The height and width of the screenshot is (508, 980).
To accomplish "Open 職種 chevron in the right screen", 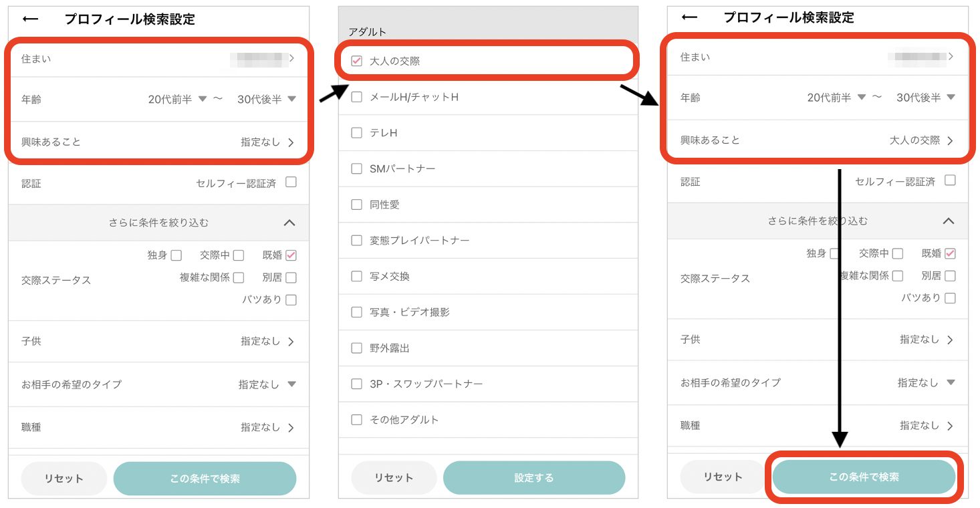I will point(950,425).
